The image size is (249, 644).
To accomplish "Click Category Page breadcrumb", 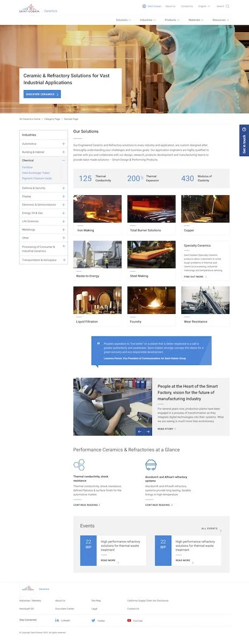I will [52, 119].
